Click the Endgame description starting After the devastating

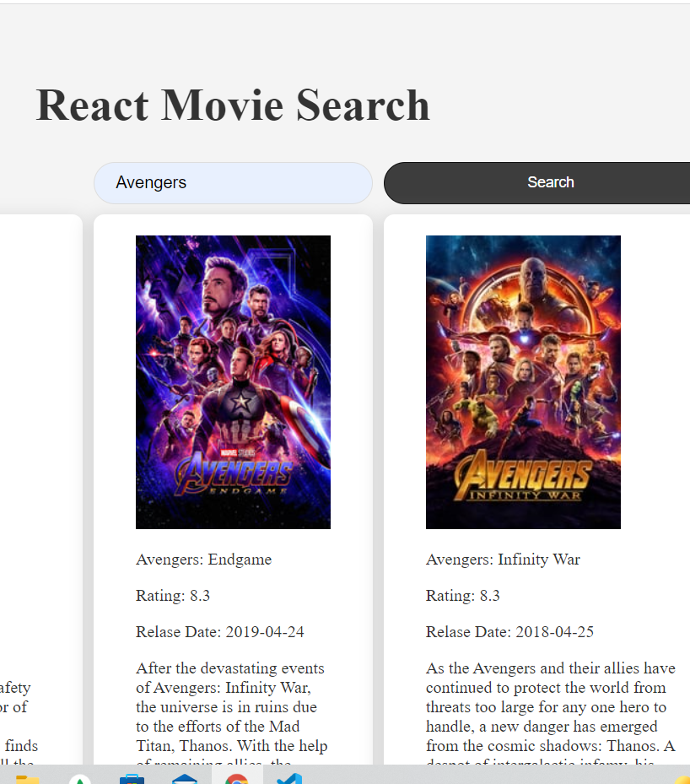pyautogui.click(x=232, y=712)
